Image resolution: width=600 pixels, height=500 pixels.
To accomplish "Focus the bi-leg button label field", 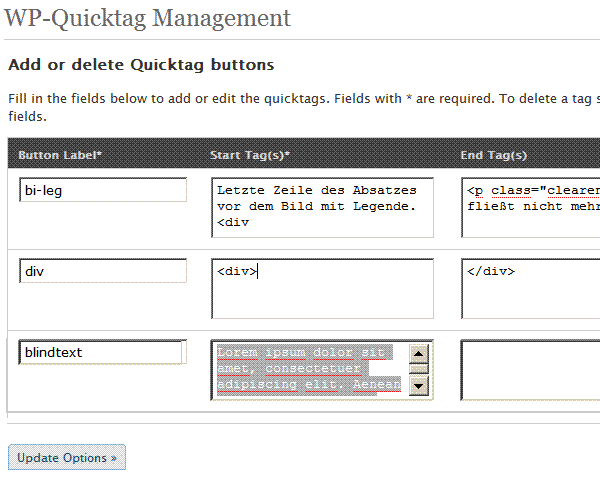I will [103, 190].
